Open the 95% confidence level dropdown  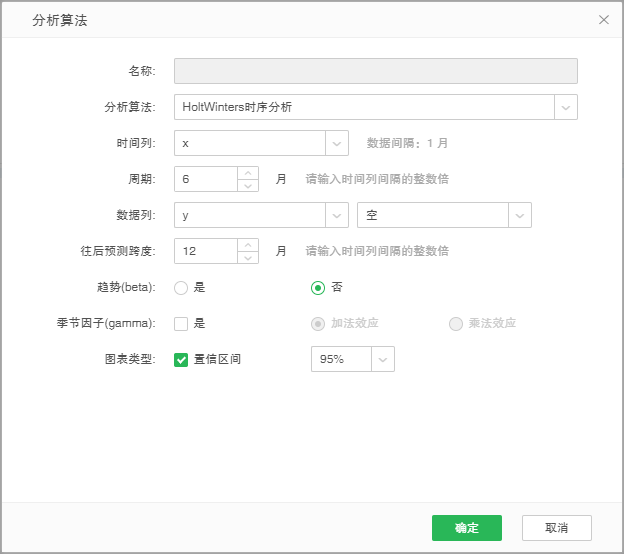[383, 359]
